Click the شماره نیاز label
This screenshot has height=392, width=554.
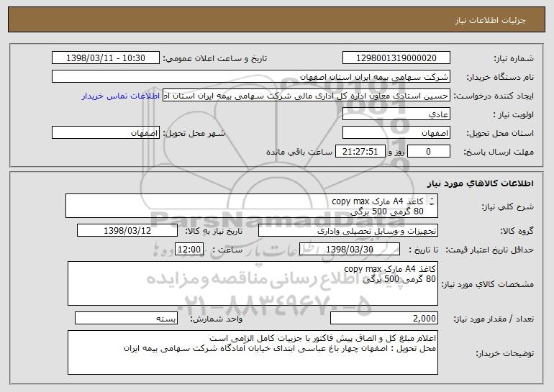tap(514, 58)
